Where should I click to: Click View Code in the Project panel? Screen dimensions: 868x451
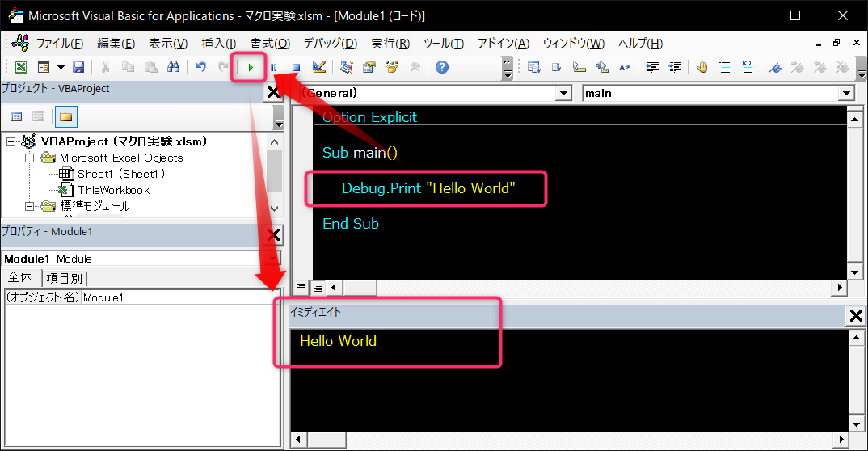click(17, 116)
